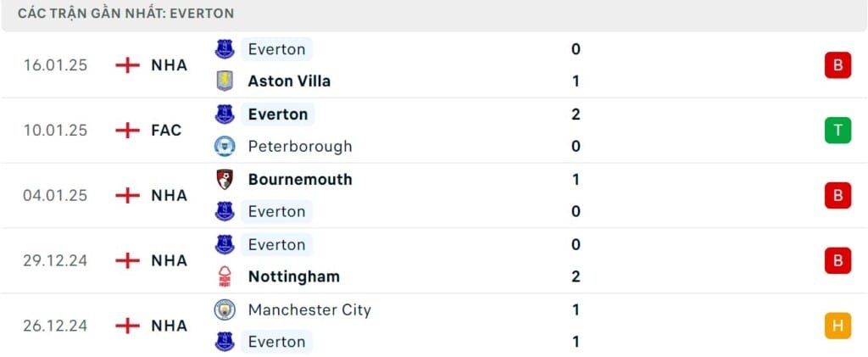Open Bournemouth team link

pos(299,179)
